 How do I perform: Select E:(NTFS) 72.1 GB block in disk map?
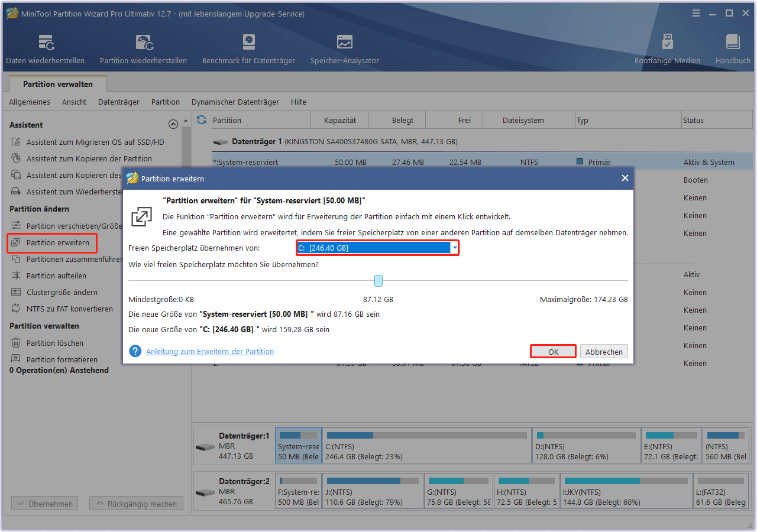point(672,446)
